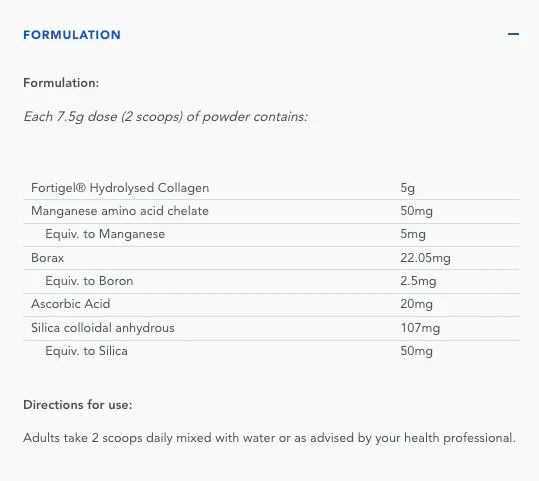Click the FORMULATION accordion heading
539x481 pixels.
click(72, 35)
